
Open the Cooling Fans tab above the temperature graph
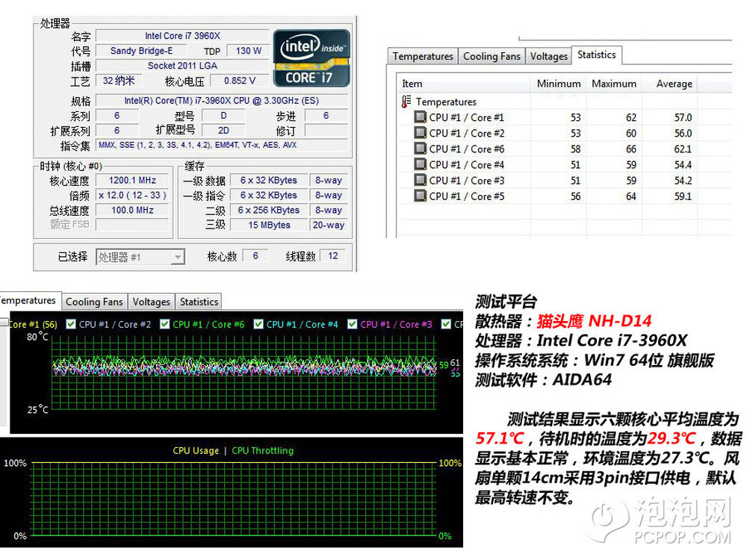click(x=94, y=302)
